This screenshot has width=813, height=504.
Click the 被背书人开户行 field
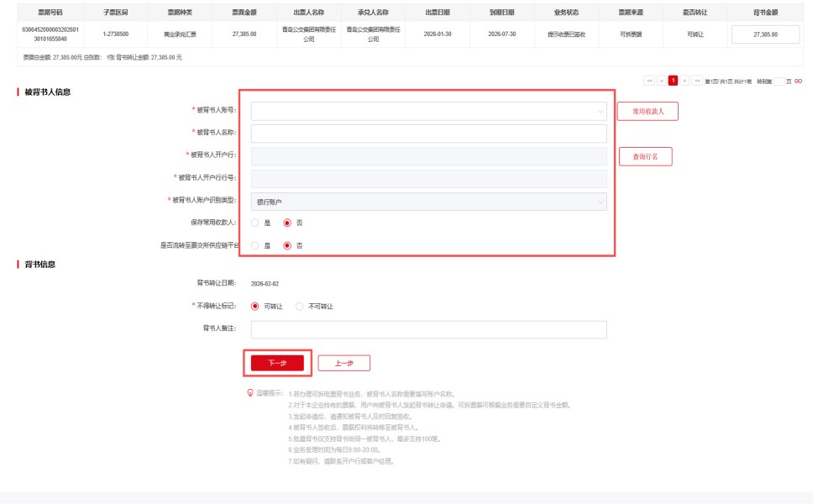tap(429, 156)
